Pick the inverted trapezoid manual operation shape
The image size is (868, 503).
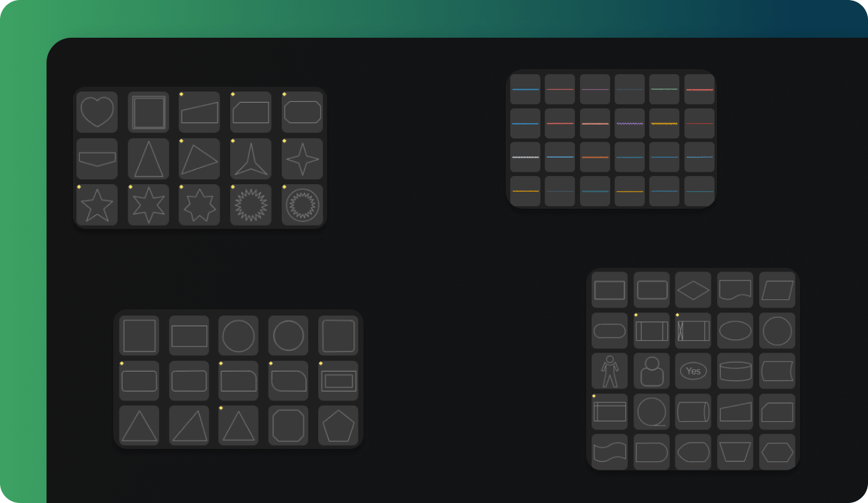(735, 452)
